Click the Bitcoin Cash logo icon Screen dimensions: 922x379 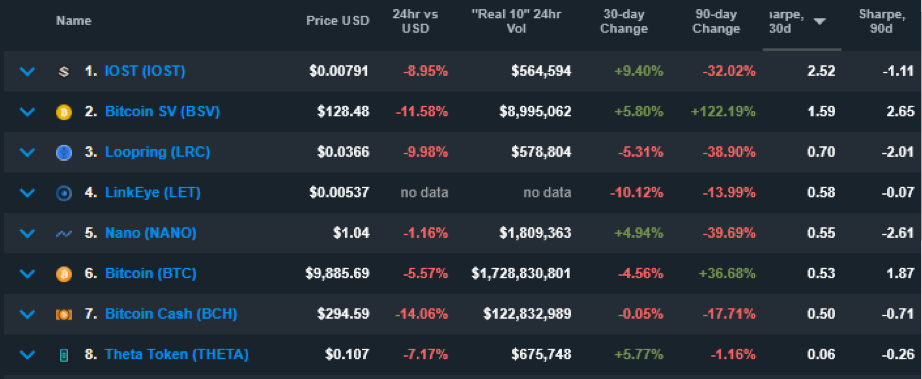tap(64, 315)
